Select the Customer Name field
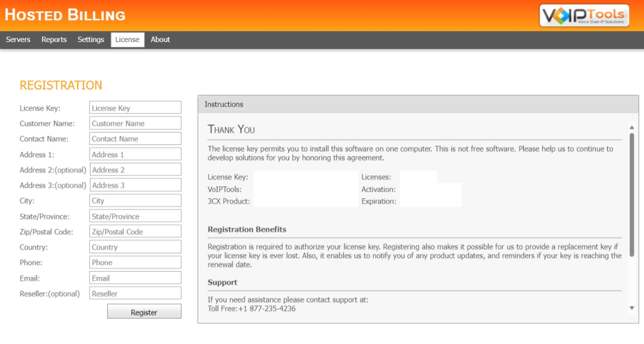Image resolution: width=644 pixels, height=344 pixels. [135, 123]
